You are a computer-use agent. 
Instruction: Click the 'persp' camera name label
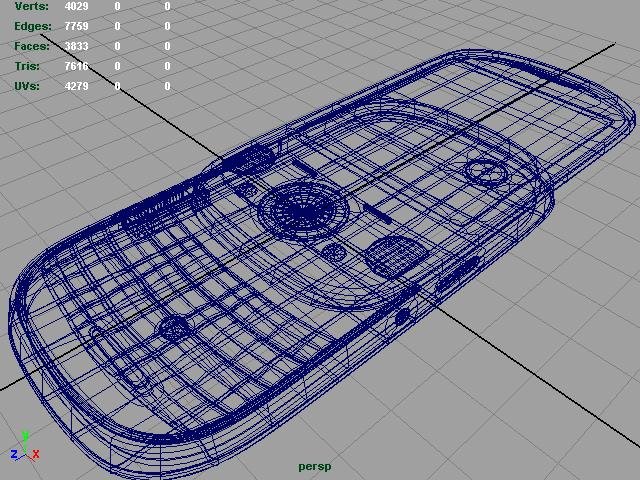314,467
